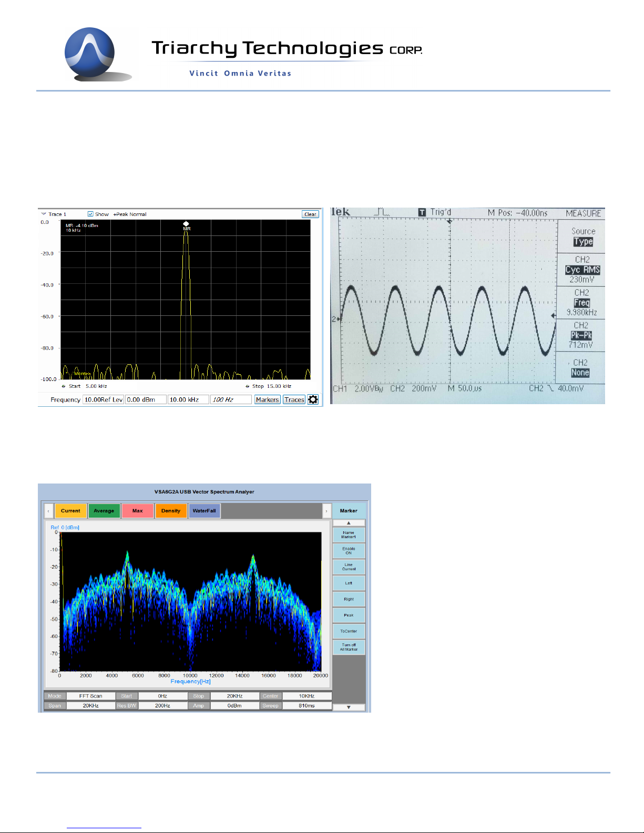Select the CH2 Cyc RMS measurement
Image resolution: width=644 pixels, height=833 pixels.
point(582,270)
